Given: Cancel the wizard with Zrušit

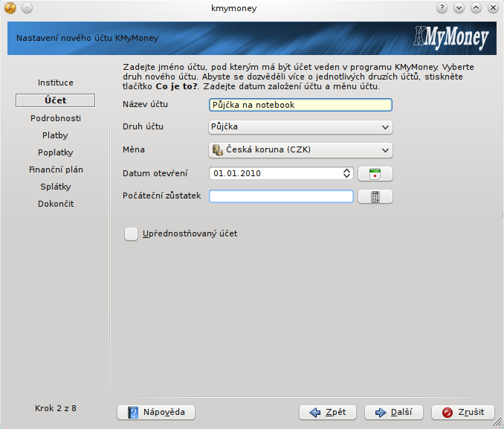Looking at the screenshot, I should tap(463, 413).
